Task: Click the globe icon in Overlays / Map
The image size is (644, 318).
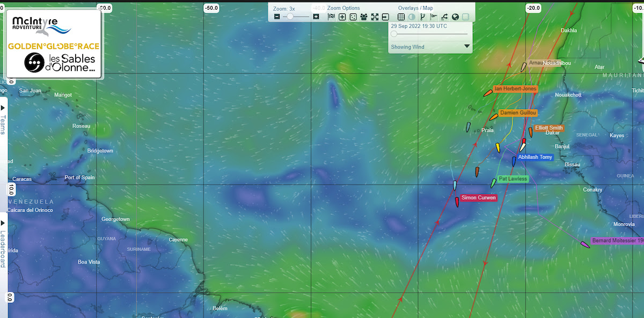Action: 454,17
